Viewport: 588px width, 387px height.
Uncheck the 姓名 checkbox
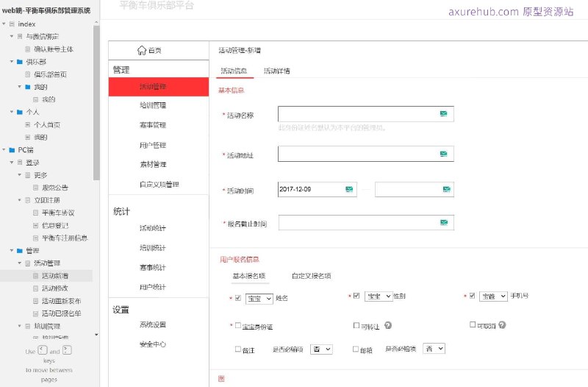click(237, 298)
